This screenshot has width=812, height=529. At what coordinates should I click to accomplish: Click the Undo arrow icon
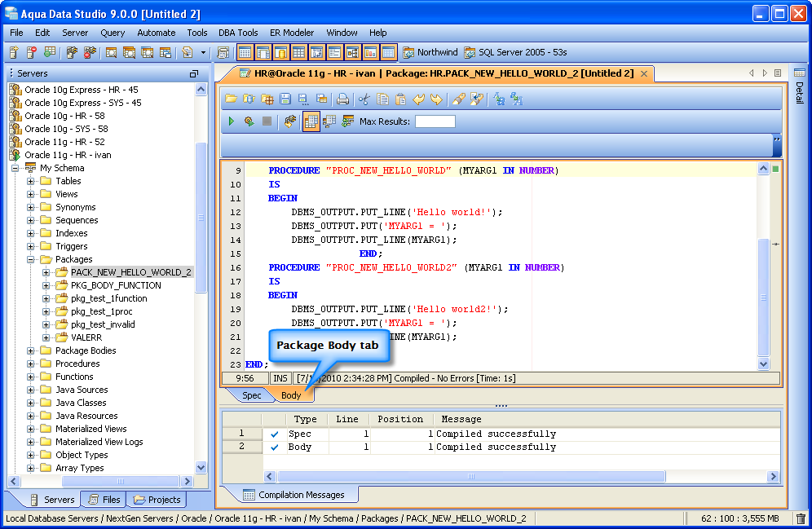(x=418, y=99)
